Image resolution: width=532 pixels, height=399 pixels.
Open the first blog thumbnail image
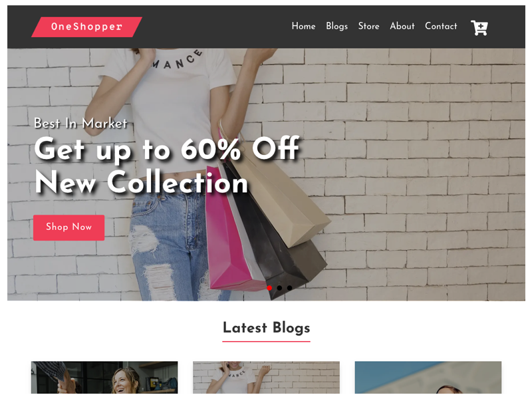[104, 377]
